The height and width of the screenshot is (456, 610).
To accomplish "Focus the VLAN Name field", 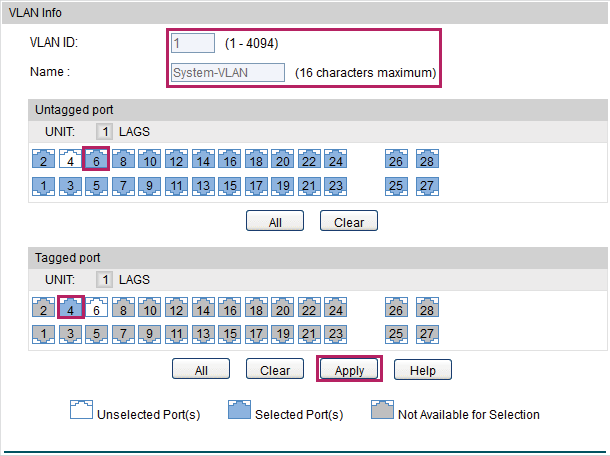I will [228, 73].
